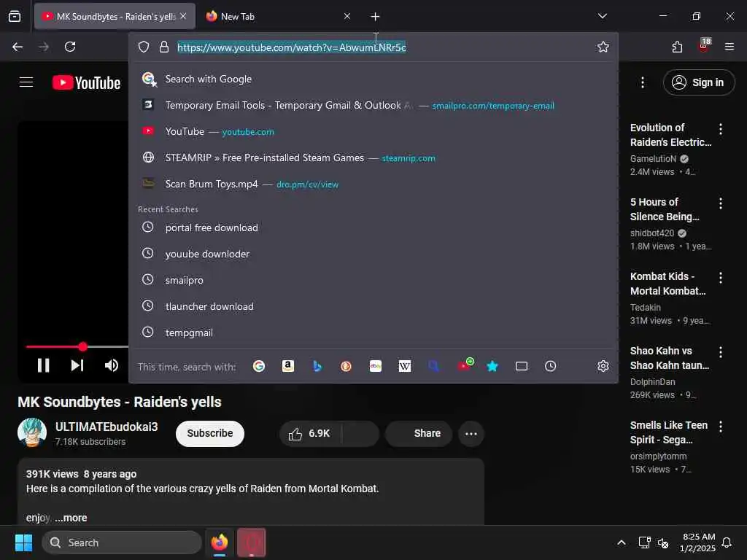The height and width of the screenshot is (560, 747).
Task: Open tracking protection shield icon
Action: click(144, 47)
